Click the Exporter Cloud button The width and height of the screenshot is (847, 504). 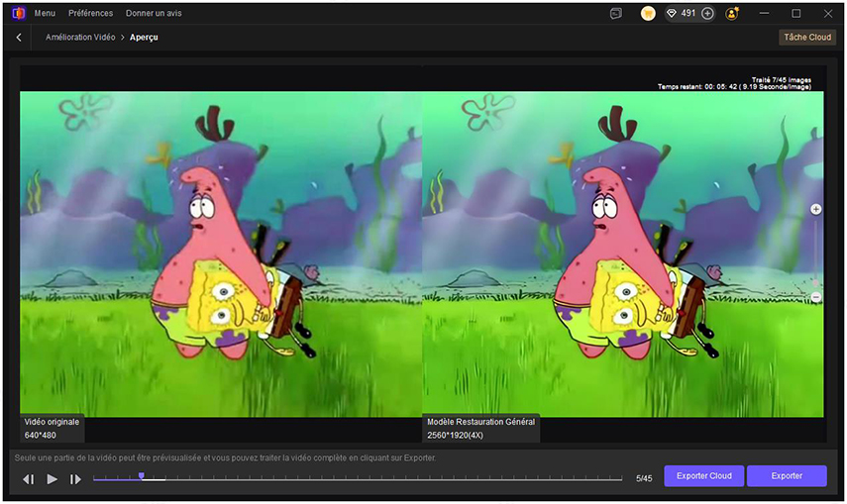click(703, 476)
